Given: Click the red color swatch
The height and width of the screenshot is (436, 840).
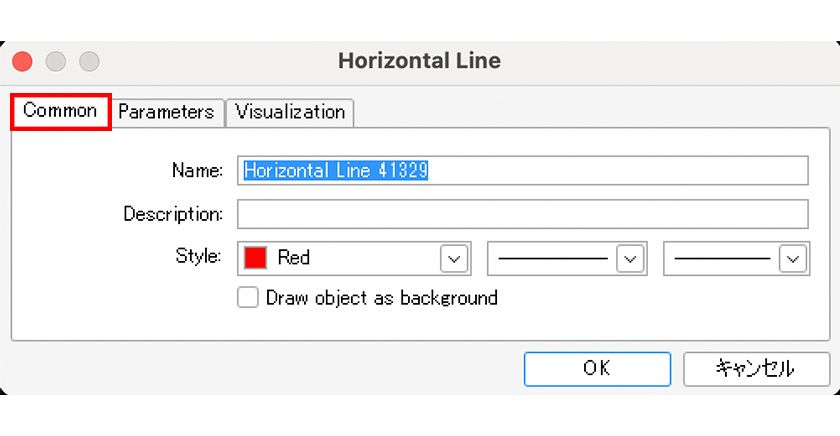Looking at the screenshot, I should (256, 258).
